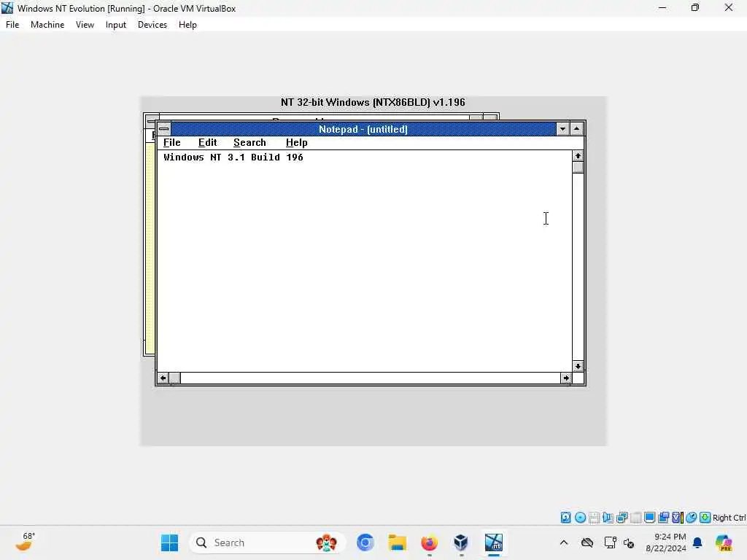Click the muted volume tray icon
This screenshot has height=560, width=747.
629,542
